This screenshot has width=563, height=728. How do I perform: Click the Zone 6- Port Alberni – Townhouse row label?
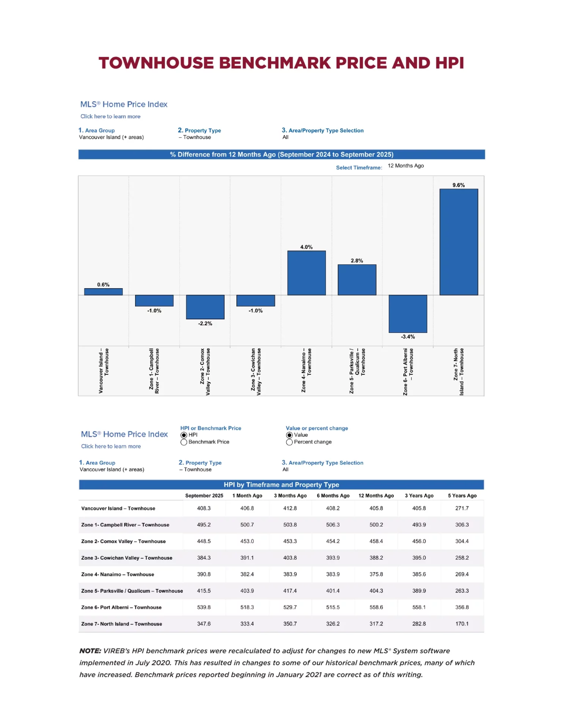121,607
